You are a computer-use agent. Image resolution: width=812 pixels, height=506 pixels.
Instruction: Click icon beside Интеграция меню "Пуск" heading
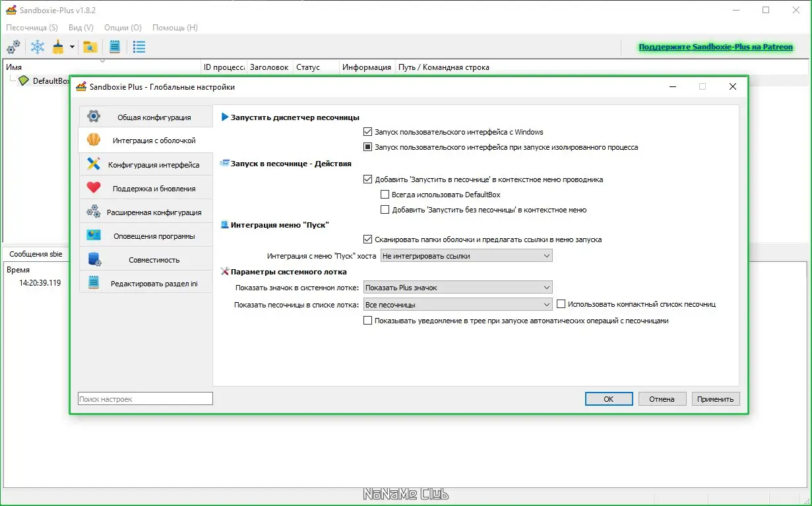(224, 225)
